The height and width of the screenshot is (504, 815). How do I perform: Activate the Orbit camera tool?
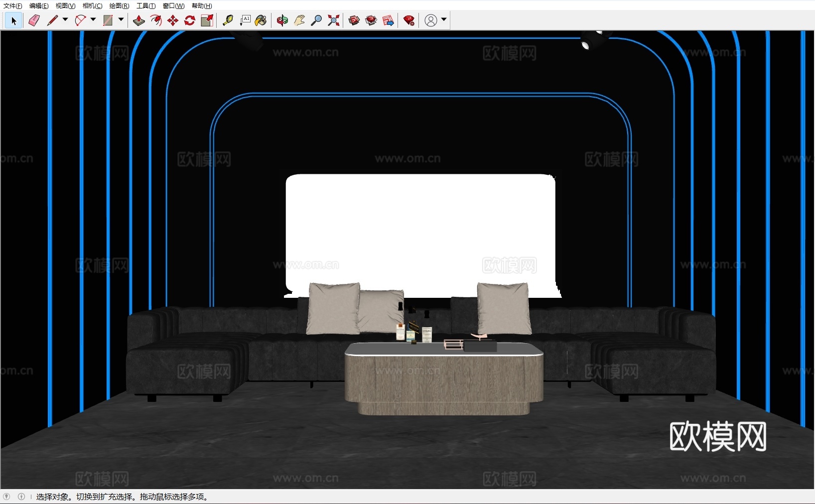click(x=282, y=20)
